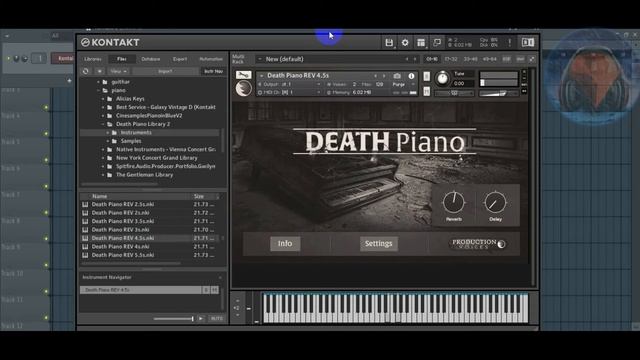
Task: Click the piano icon beside Death Piano REV 5.5s.nki
Action: tap(85, 255)
